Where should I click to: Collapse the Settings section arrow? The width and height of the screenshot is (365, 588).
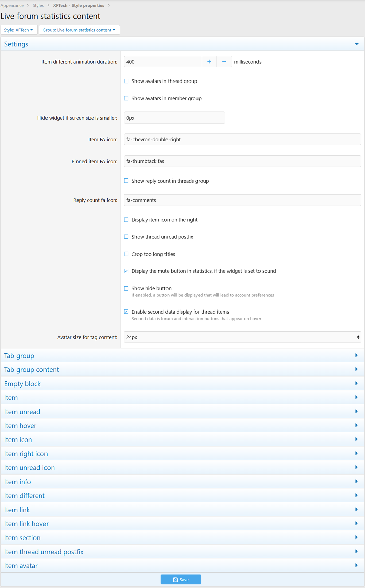coord(357,44)
